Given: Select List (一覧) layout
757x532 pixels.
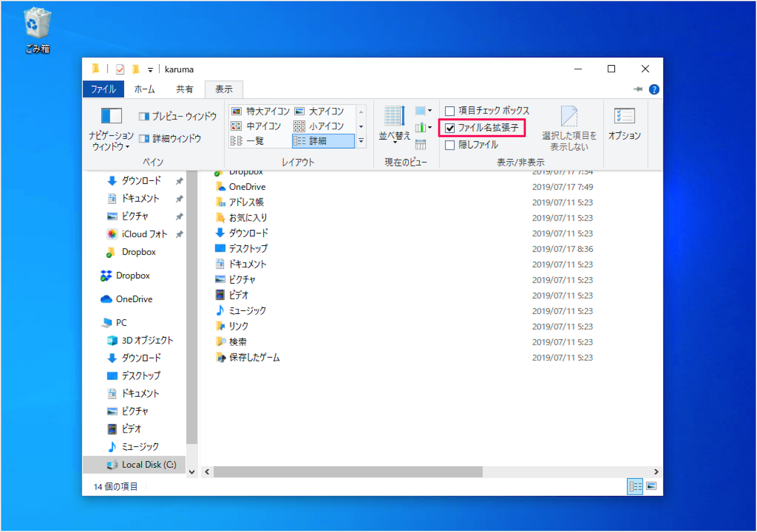Looking at the screenshot, I should [x=247, y=141].
